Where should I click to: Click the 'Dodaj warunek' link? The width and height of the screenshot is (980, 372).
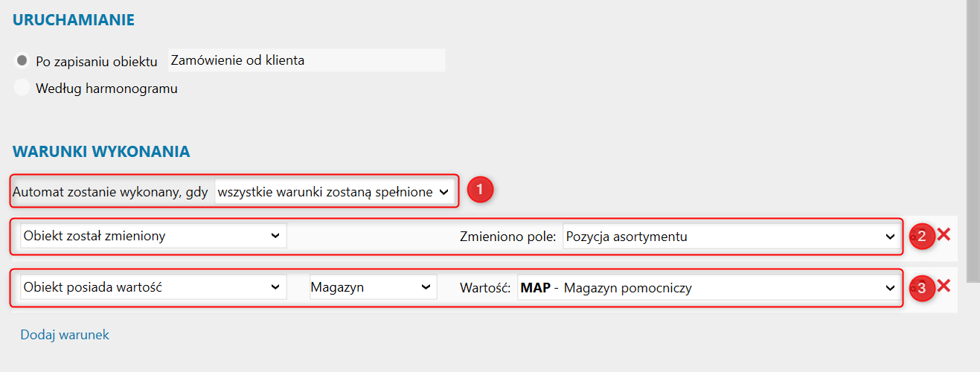coord(65,335)
